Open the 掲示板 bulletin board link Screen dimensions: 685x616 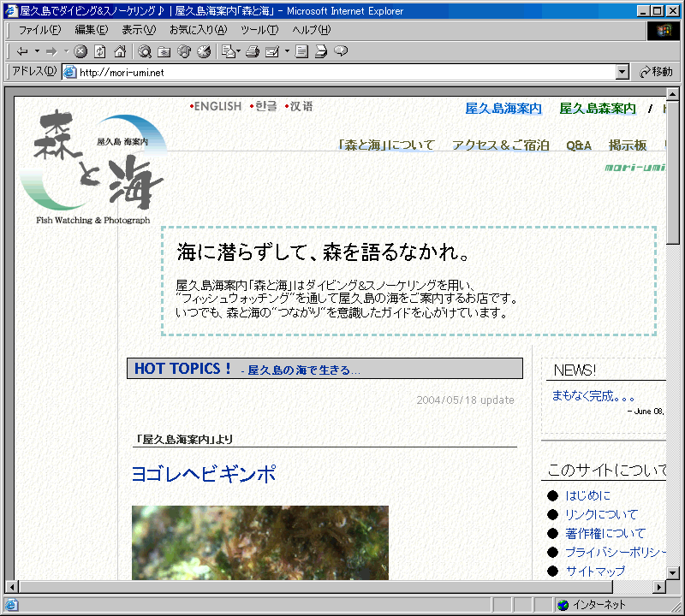point(628,145)
